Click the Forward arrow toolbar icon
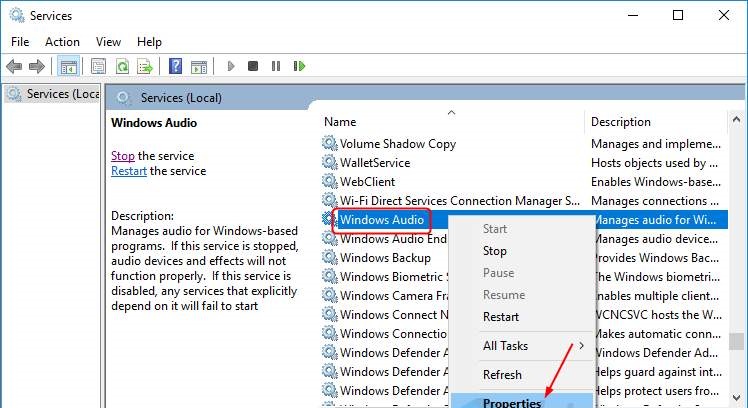Viewport: 748px width, 408px height. pos(37,66)
